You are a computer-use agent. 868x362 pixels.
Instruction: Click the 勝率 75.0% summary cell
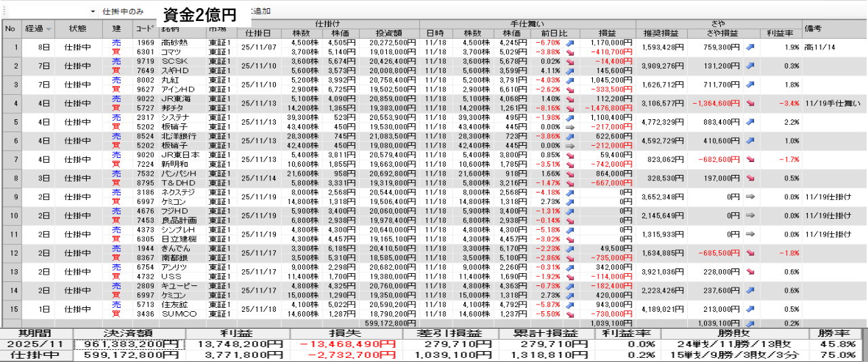point(838,355)
